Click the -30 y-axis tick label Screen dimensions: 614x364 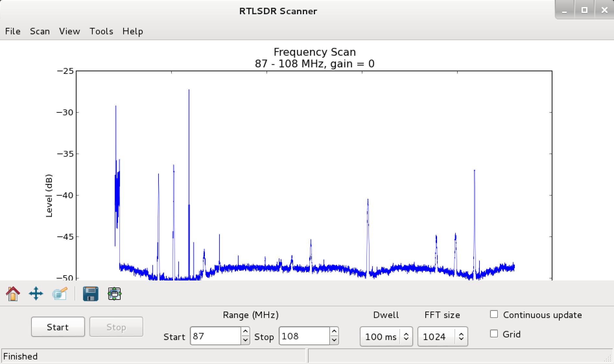[65, 112]
